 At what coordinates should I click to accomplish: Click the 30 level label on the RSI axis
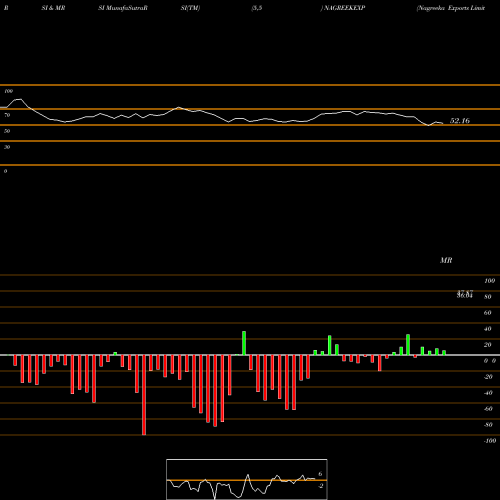tap(7, 147)
